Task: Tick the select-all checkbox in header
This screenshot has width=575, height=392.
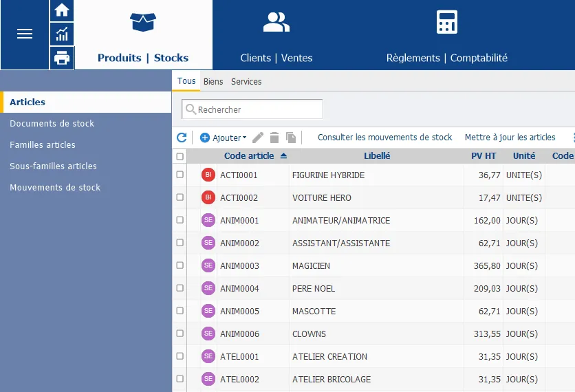Action: coord(180,156)
